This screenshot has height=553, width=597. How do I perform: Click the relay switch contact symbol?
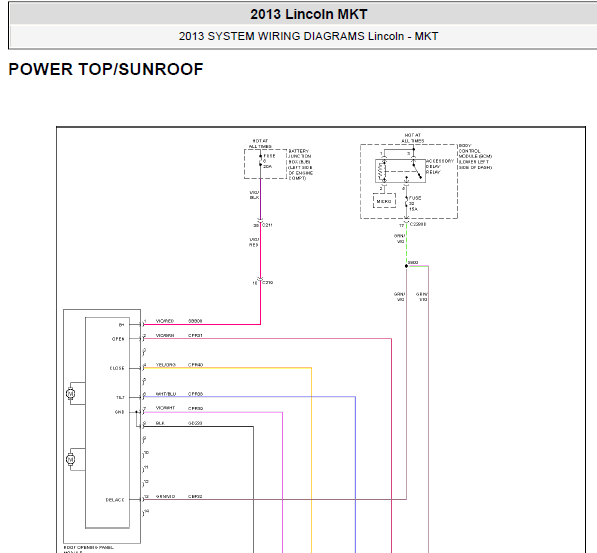point(417,170)
